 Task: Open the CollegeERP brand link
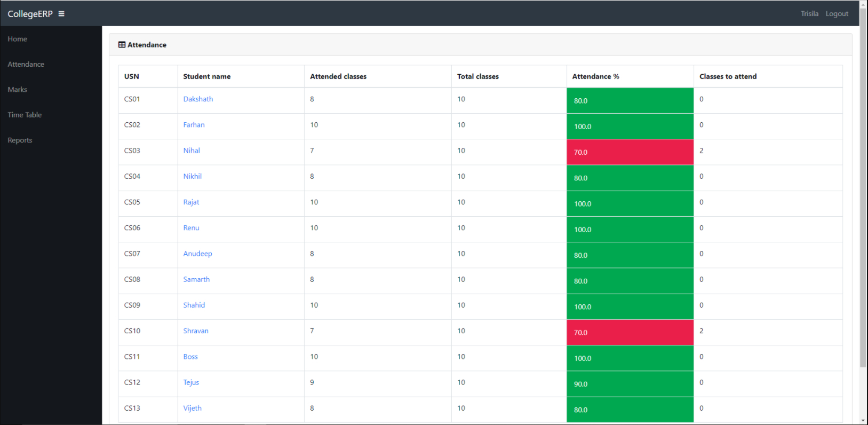(30, 14)
